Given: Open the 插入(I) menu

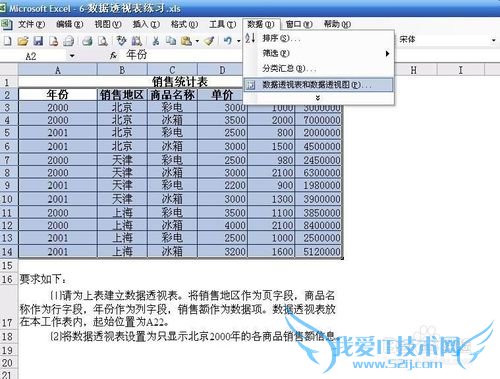Looking at the screenshot, I should pos(146,24).
